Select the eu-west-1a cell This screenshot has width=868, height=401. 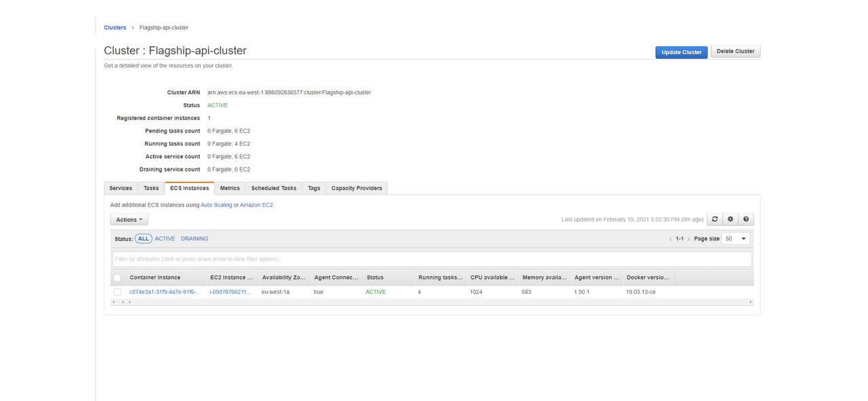pyautogui.click(x=275, y=292)
